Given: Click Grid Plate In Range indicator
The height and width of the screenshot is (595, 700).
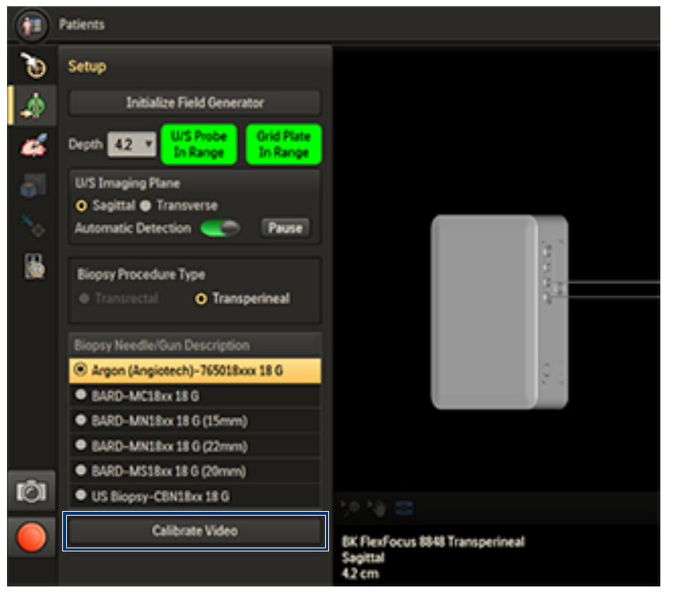Looking at the screenshot, I should (x=283, y=144).
